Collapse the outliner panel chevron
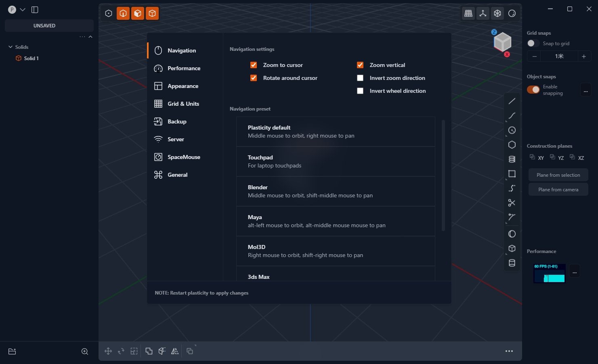 tap(90, 37)
